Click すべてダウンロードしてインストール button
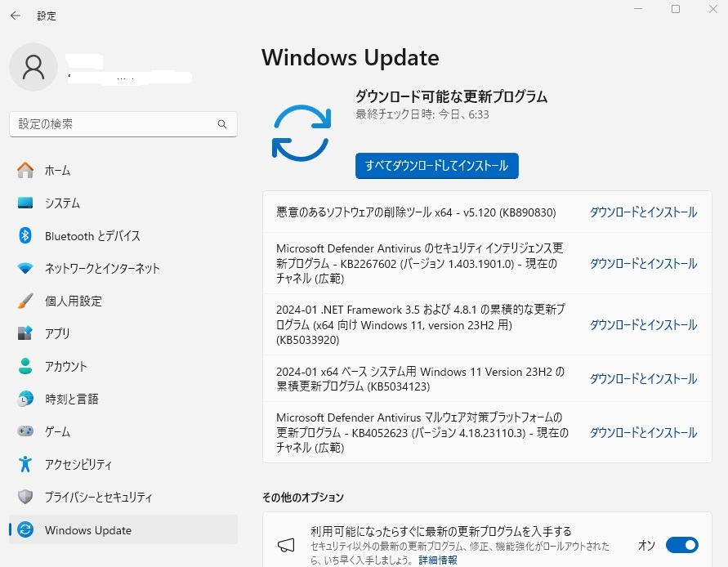Image resolution: width=728 pixels, height=567 pixels. point(437,166)
